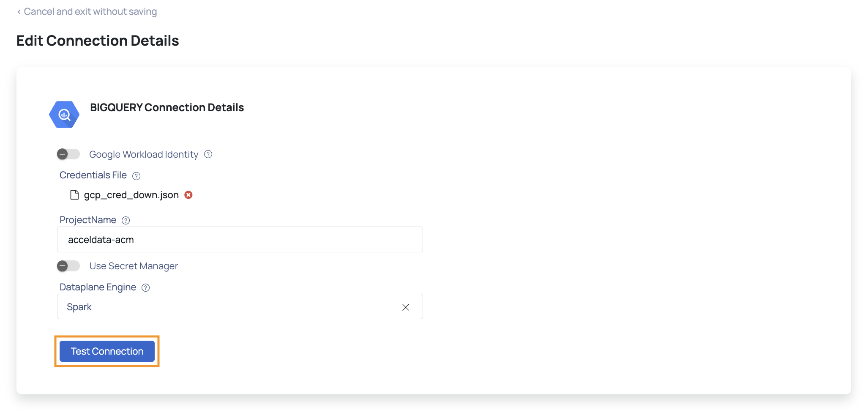Open Credentials File help tooltip icon
Viewport: 868px width, 410px height.
pyautogui.click(x=136, y=176)
